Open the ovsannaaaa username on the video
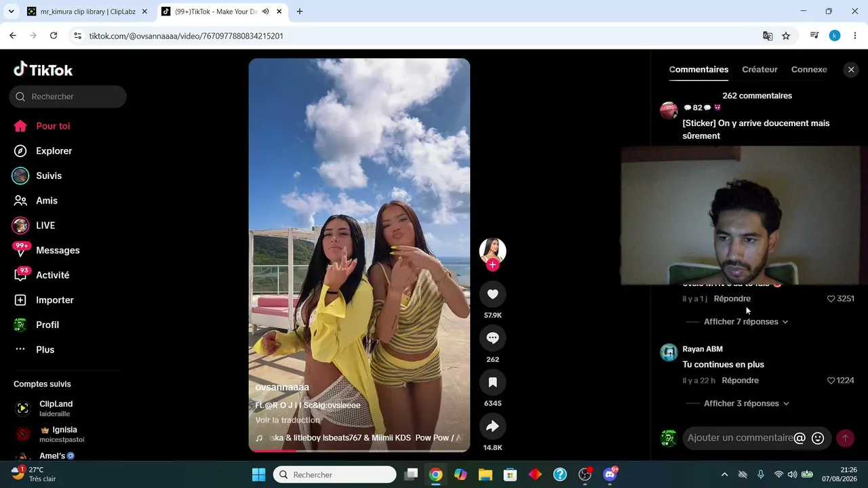 pyautogui.click(x=282, y=388)
